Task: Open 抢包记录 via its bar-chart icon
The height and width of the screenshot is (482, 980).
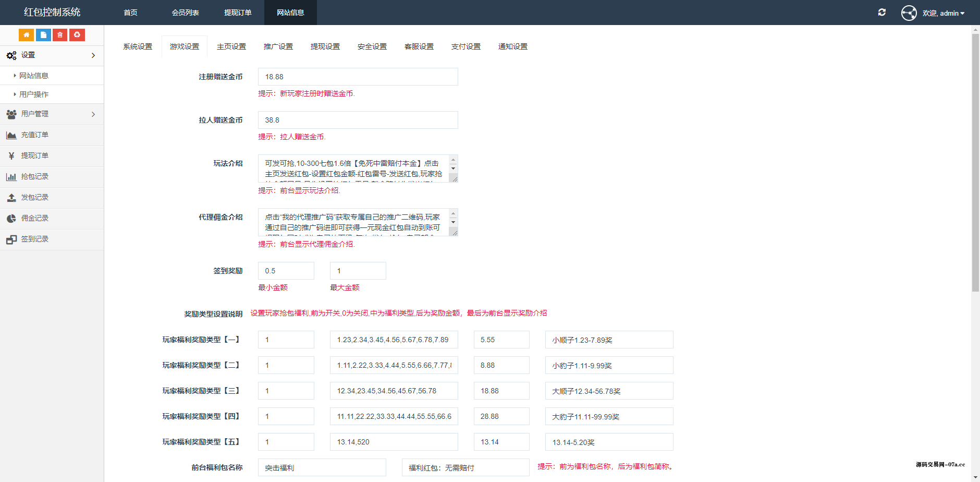Action: point(11,176)
